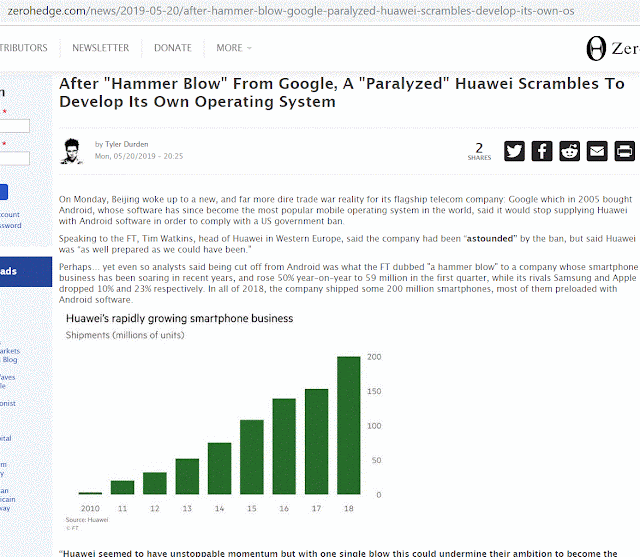This screenshot has height=557, width=640.
Task: Click the Source: Huawei chart caption
Action: [87, 519]
